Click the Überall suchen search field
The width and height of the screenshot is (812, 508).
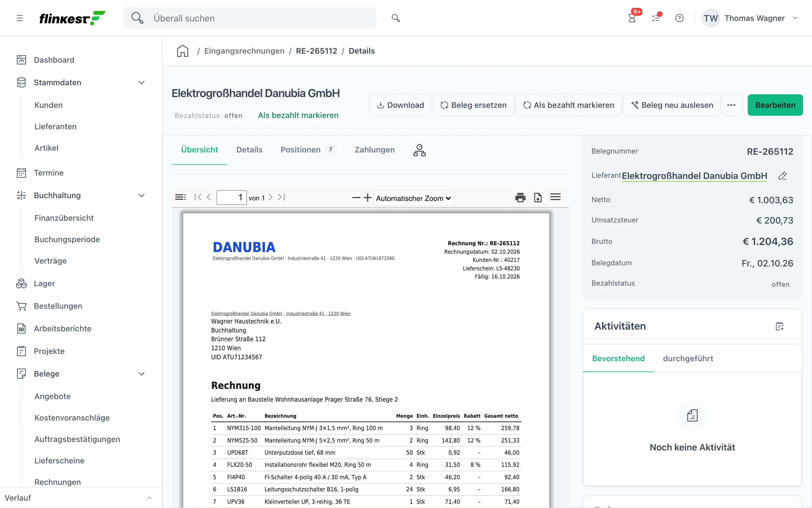[x=250, y=18]
